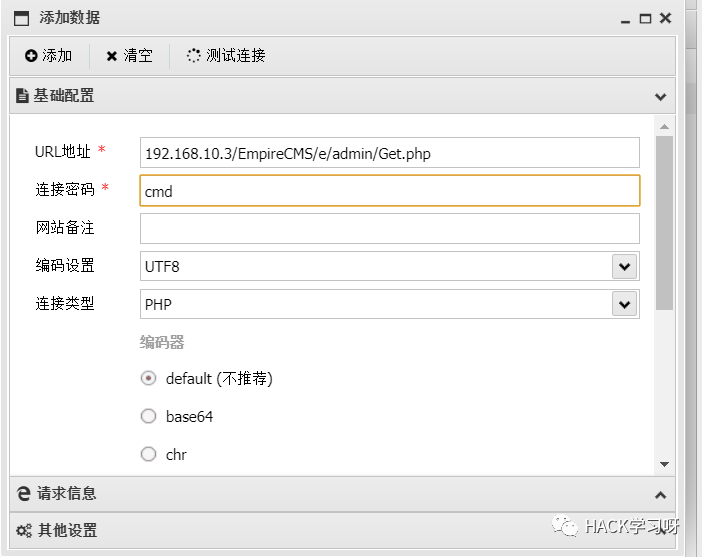Select the chr encoder radio button
The width and height of the screenshot is (702, 557).
click(149, 454)
